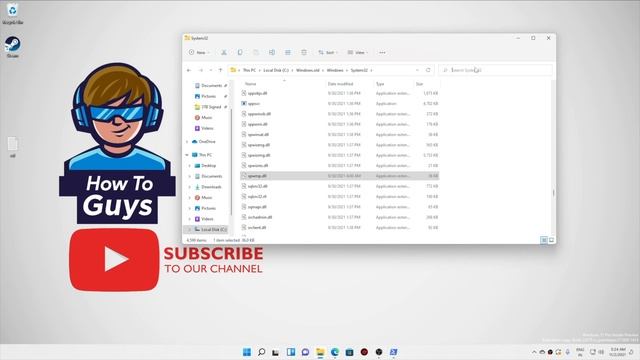640x360 pixels.
Task: Click the microphone icon in system tray
Action: click(x=567, y=352)
